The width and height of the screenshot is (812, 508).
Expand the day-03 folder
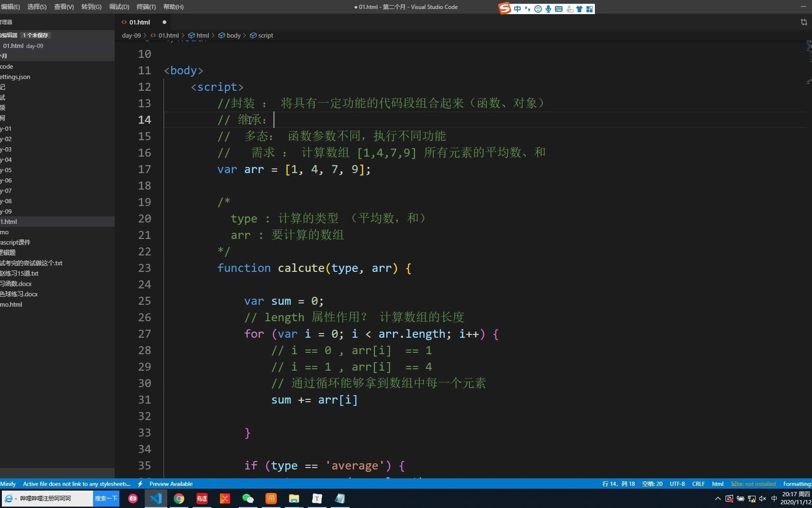(x=57, y=149)
